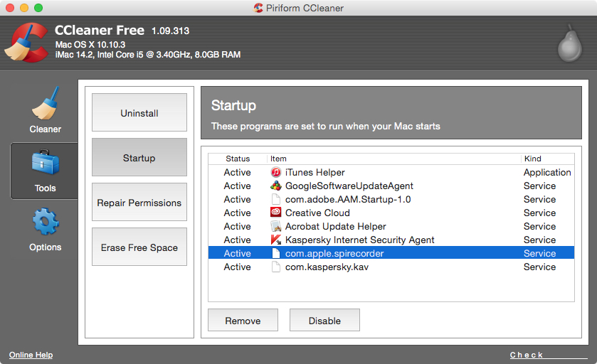Close the CCleaner window
This screenshot has height=364, width=597.
pos(10,8)
